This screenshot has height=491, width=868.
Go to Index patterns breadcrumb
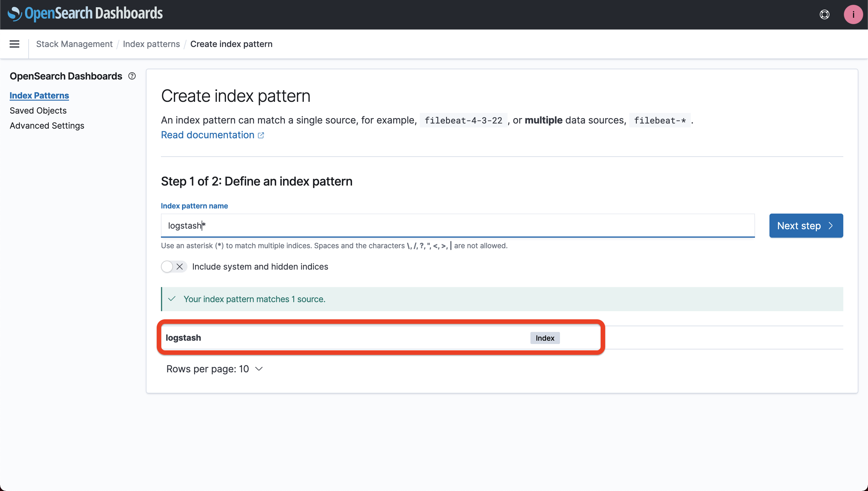pos(151,44)
